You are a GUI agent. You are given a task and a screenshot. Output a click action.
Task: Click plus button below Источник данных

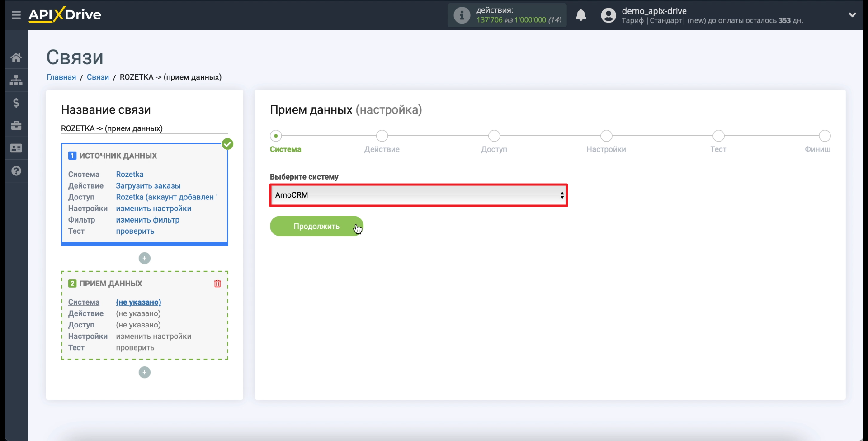(145, 258)
